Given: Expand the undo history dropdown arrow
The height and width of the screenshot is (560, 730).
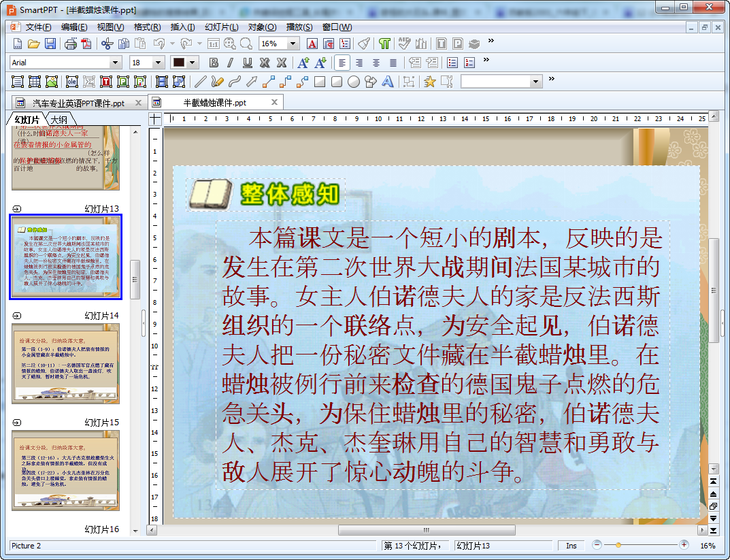Looking at the screenshot, I should tap(172, 44).
